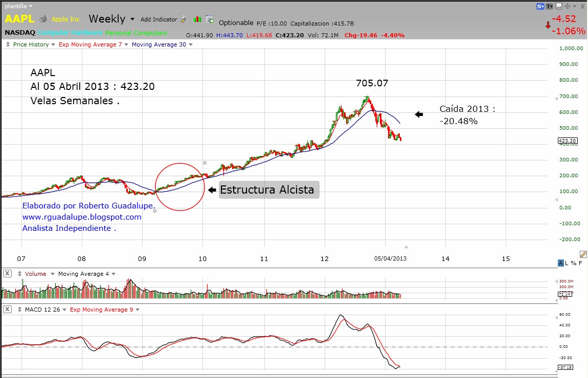Screen dimensions: 588x378
Task: Open the Personal Computers sub-industry link
Action: click(136, 33)
